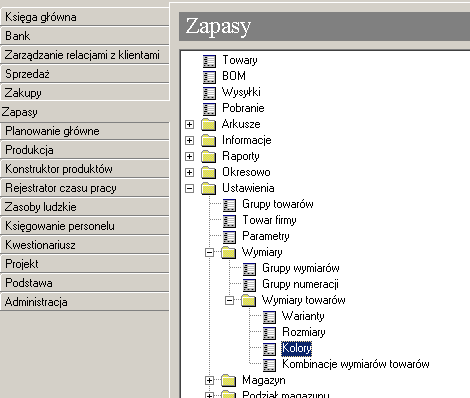Select the Kolory tree item
Screen dimensions: 470x398
click(296, 348)
